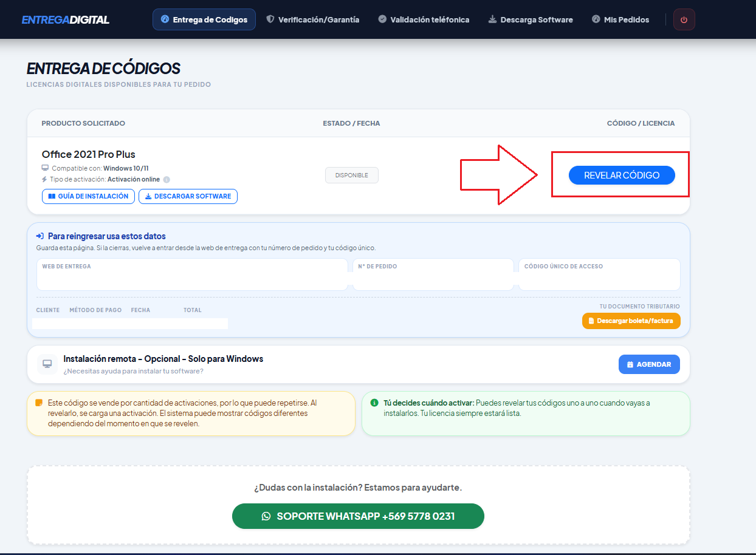Go to Descarga Software tab
Image resolution: width=756 pixels, height=555 pixels.
(531, 19)
